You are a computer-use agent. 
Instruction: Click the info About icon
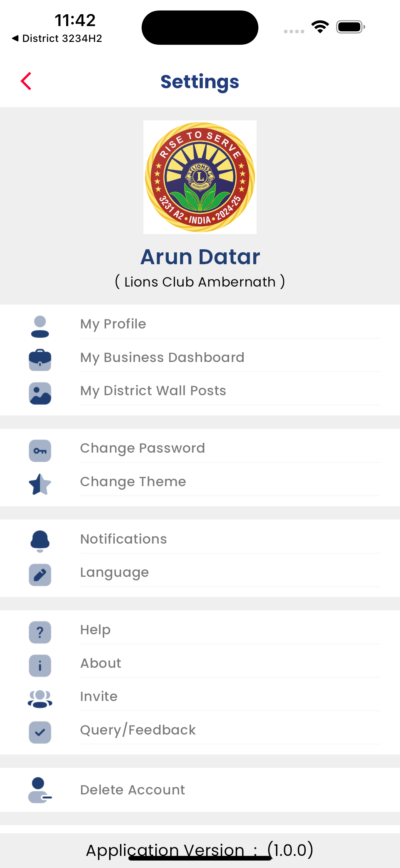(x=40, y=666)
